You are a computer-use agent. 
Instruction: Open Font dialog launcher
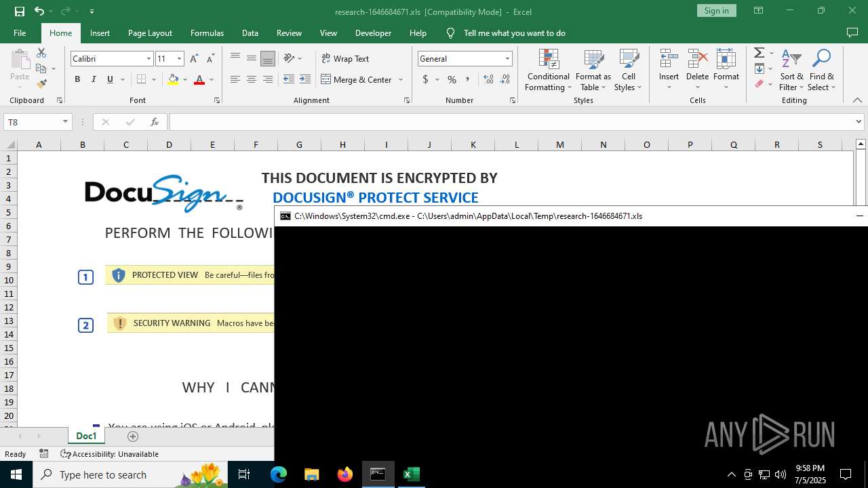tap(217, 100)
